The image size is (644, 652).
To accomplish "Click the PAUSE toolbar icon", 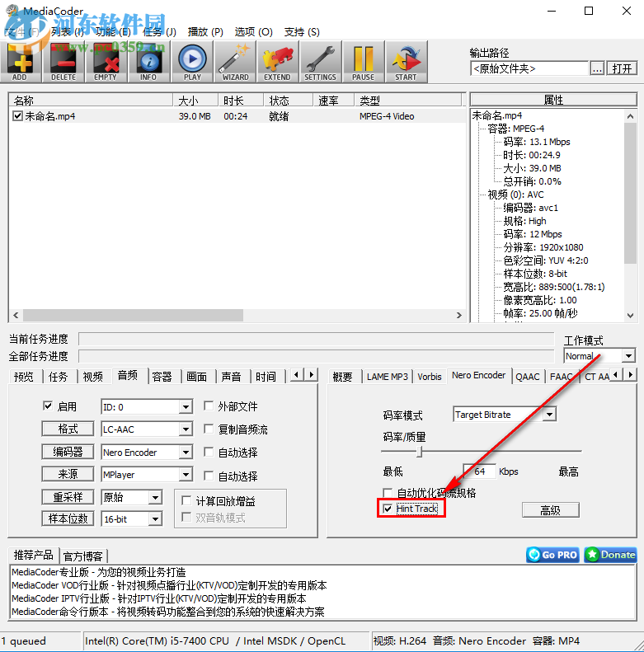I will (363, 62).
